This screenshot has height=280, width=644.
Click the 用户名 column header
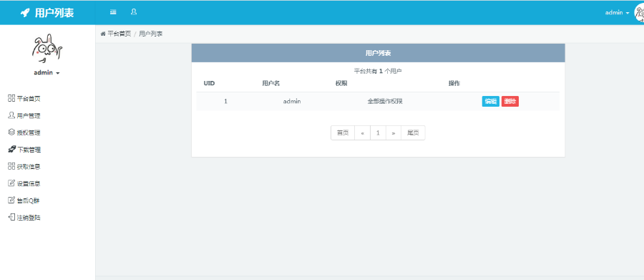(x=270, y=84)
